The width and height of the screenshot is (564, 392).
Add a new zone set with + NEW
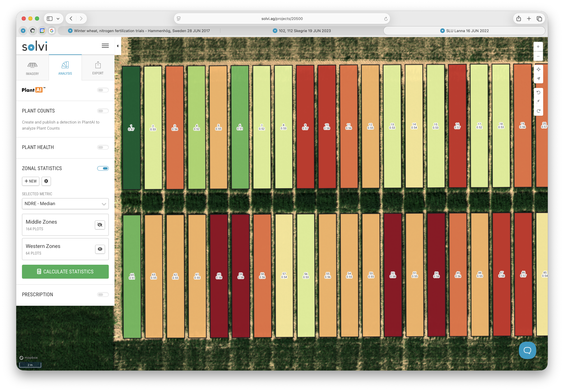point(31,181)
